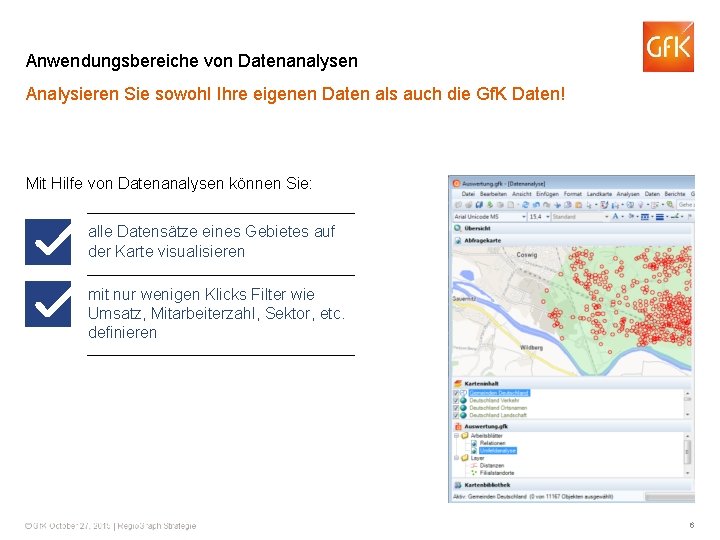This screenshot has height=540, width=720.
Task: Open the Ansicht menu
Action: click(x=522, y=194)
